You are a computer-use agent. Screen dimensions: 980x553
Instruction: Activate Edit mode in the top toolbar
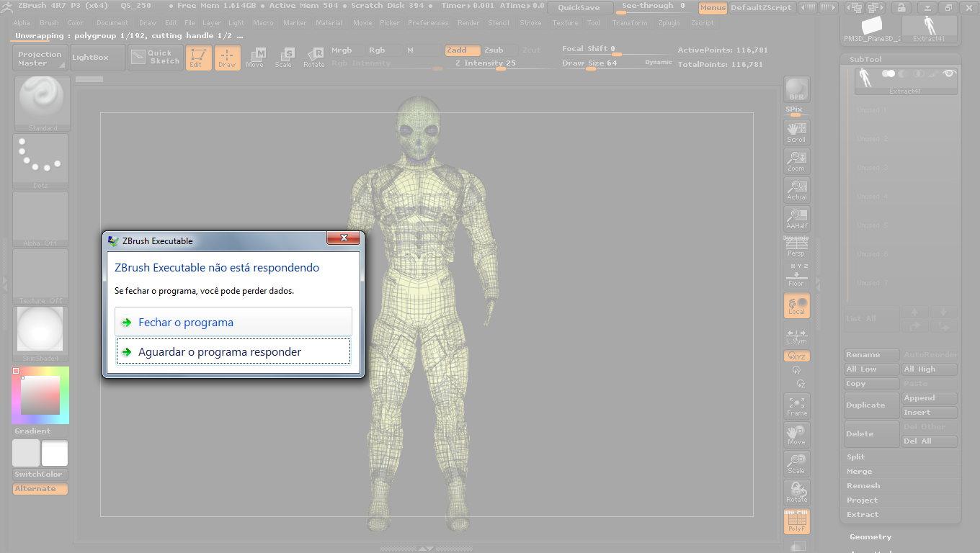click(x=198, y=58)
